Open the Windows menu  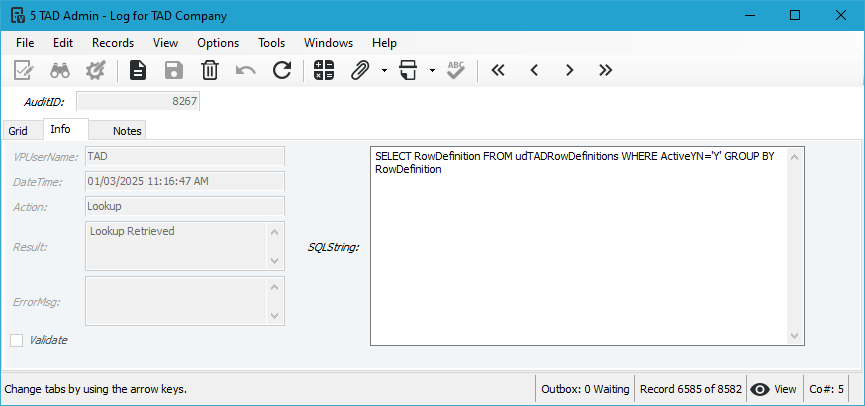[328, 43]
